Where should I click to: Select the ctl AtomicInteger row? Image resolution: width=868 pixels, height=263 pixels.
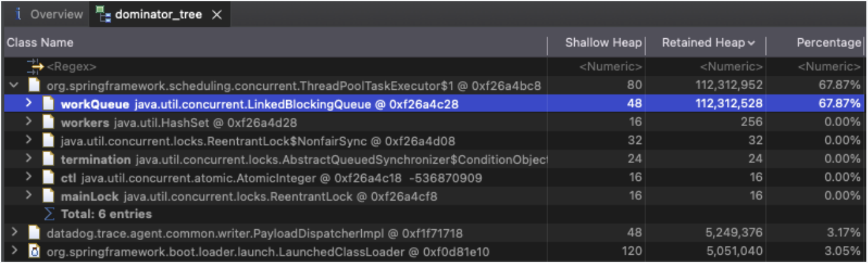click(434, 178)
